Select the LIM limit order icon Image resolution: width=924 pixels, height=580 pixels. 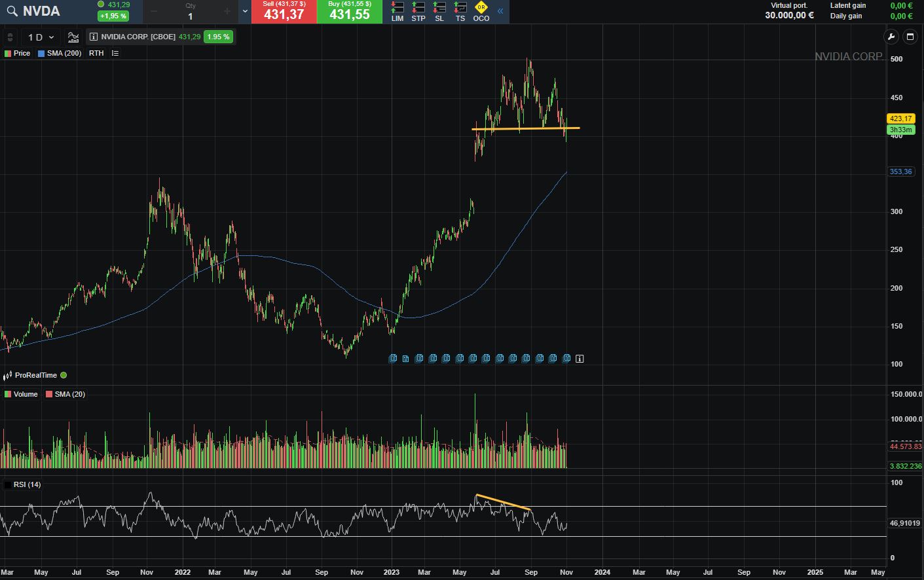coord(397,11)
